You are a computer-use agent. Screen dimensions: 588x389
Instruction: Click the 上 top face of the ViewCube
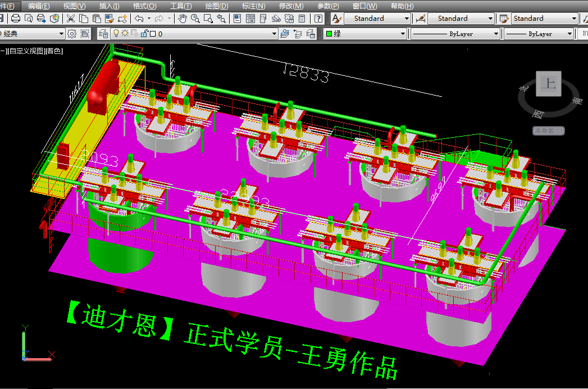(548, 84)
